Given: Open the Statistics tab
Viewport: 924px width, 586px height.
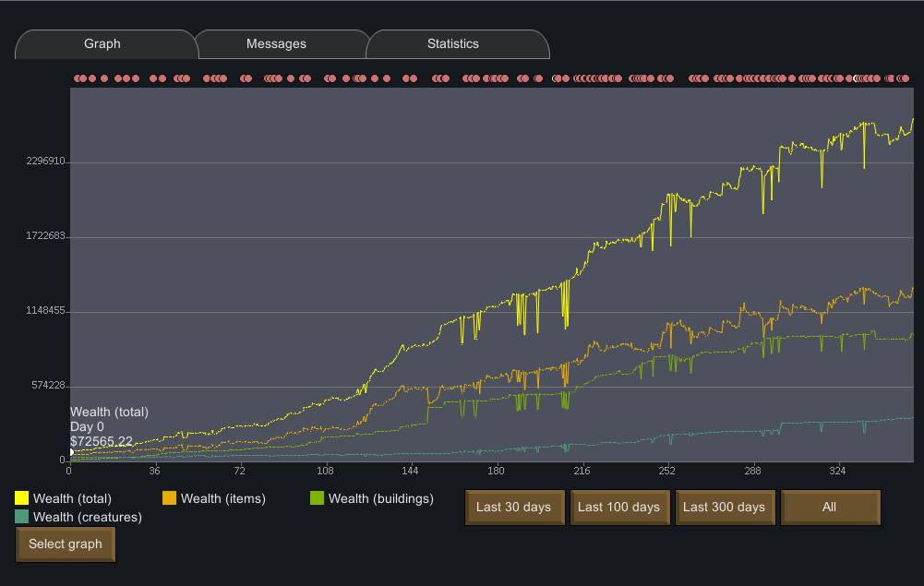Looking at the screenshot, I should point(457,44).
